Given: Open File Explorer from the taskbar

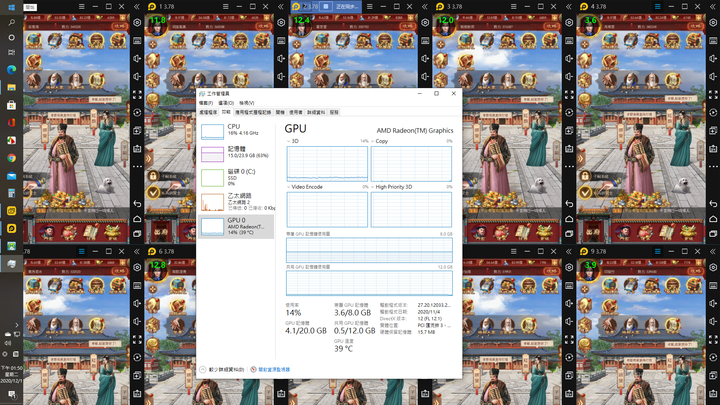Looking at the screenshot, I should [x=11, y=87].
